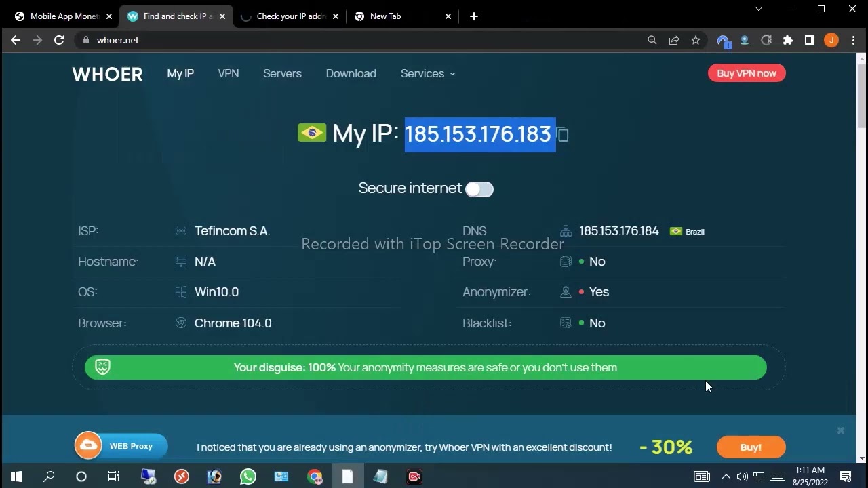The height and width of the screenshot is (488, 868).
Task: Open a new browser tab
Action: pos(474,16)
